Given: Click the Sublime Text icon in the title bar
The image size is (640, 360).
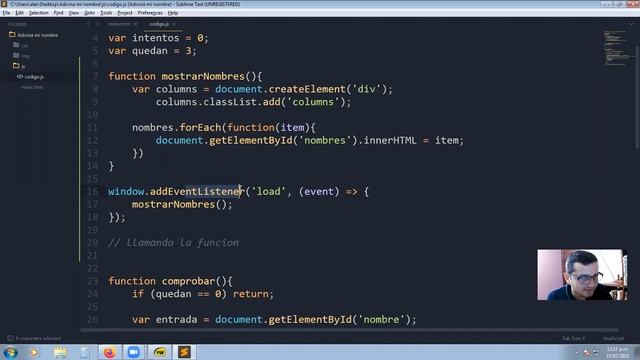Looking at the screenshot, I should click(4, 4).
